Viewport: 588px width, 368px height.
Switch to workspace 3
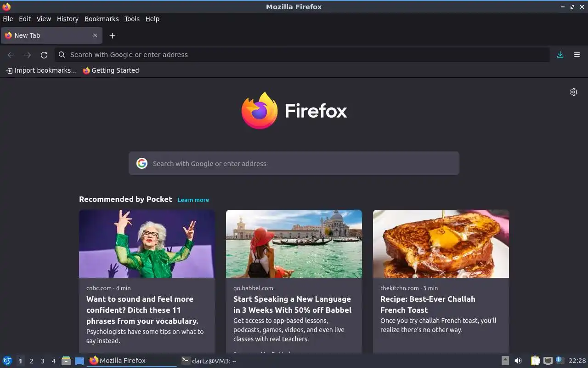click(42, 361)
